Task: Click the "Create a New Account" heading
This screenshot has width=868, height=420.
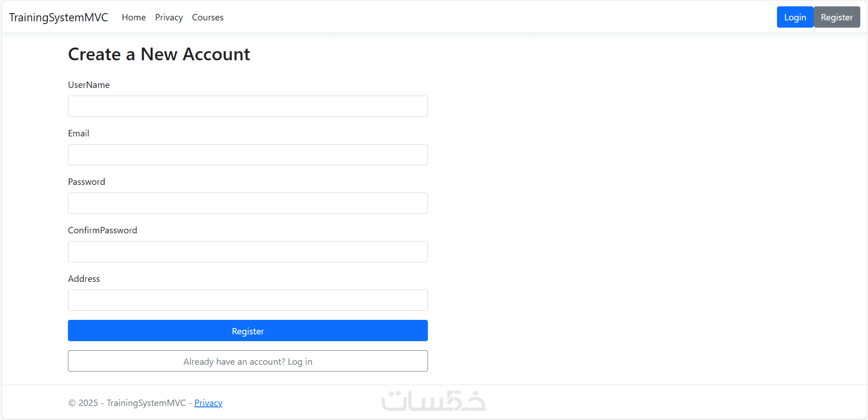Action: pos(159,54)
